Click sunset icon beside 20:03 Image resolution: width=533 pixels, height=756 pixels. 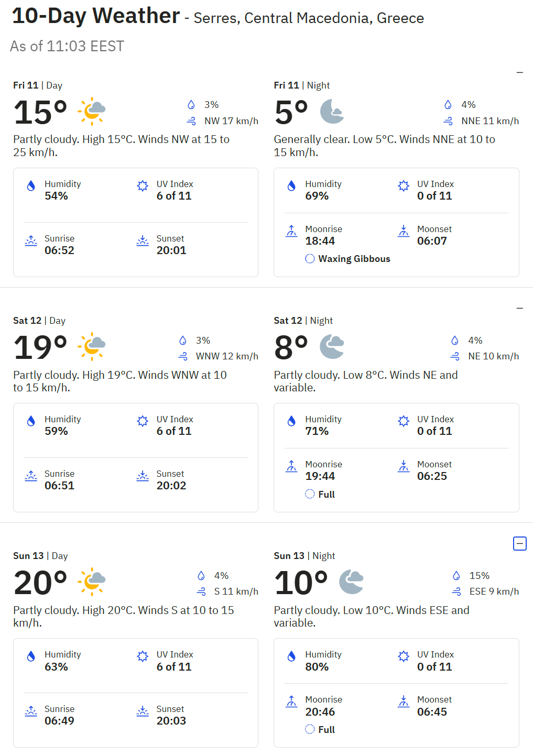click(x=143, y=711)
